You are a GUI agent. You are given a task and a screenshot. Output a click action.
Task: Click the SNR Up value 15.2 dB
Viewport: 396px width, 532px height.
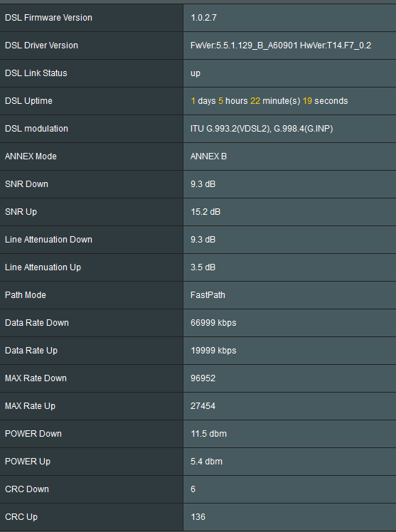tap(205, 212)
